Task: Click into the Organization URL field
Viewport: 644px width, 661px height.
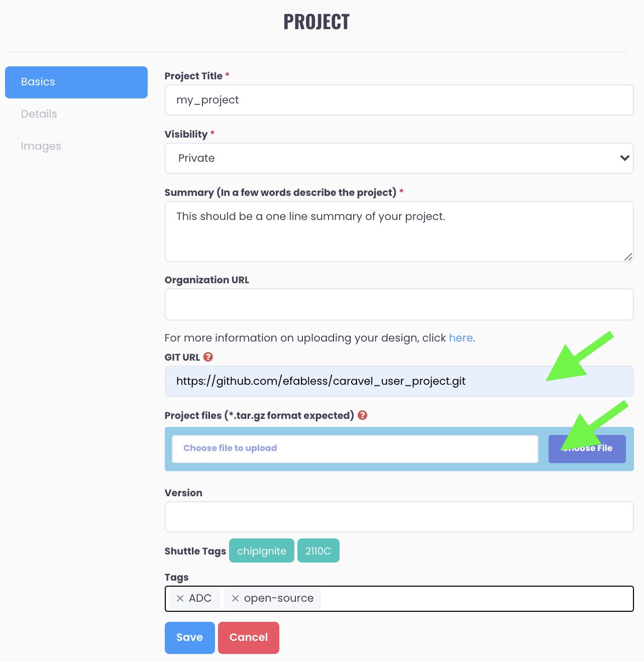Action: tap(399, 304)
